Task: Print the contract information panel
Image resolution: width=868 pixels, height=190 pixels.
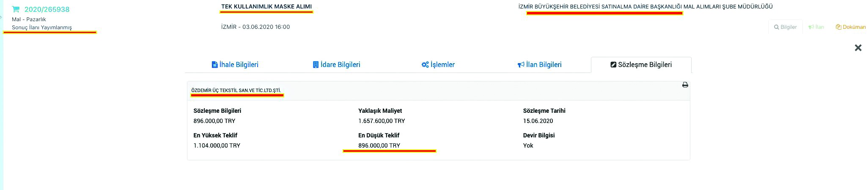Action: point(685,85)
